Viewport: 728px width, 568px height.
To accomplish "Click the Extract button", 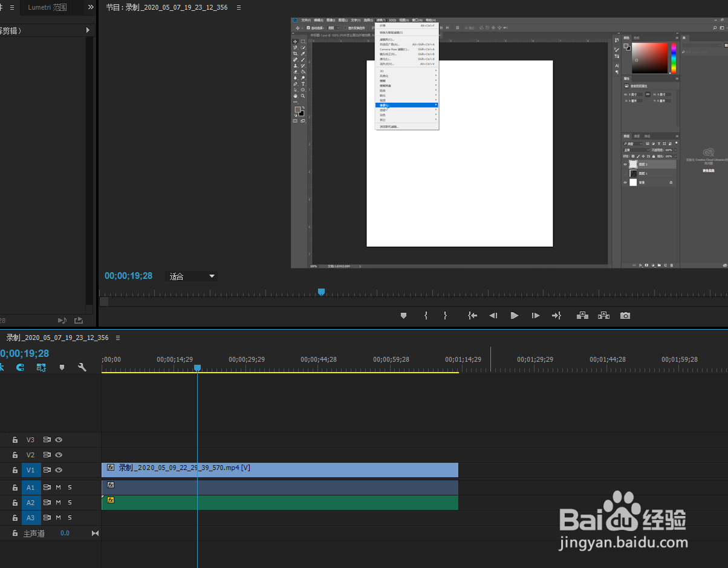I will 603,316.
